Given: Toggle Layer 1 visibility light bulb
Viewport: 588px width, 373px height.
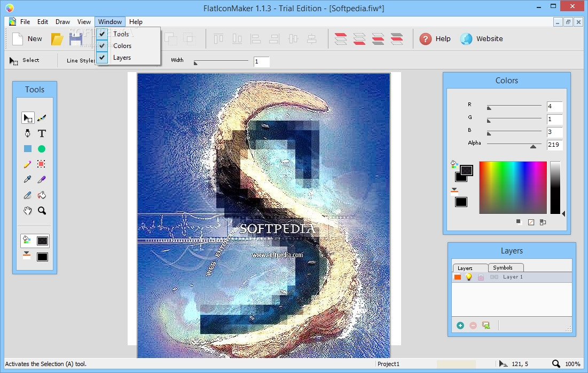Looking at the screenshot, I should pyautogui.click(x=469, y=277).
